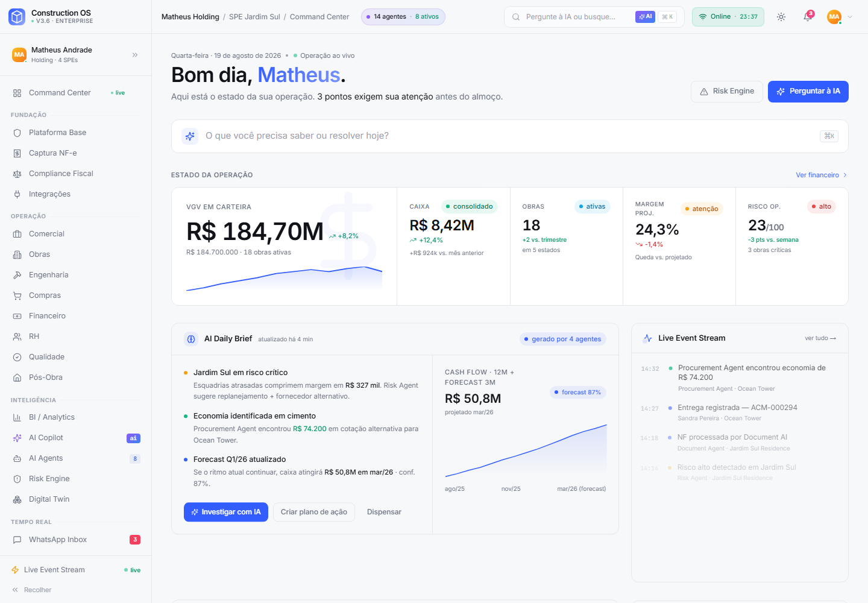Focus the top AI search field
The image size is (868, 603).
click(594, 17)
